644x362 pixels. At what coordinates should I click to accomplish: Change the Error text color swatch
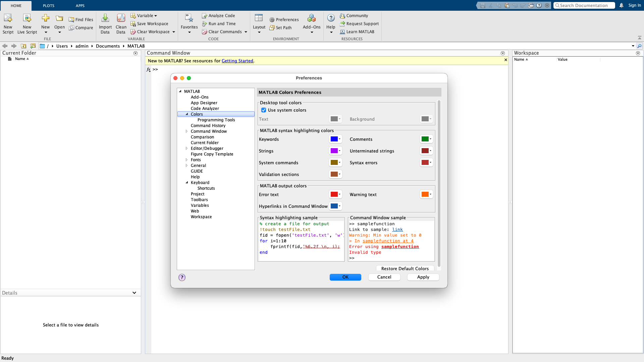click(335, 194)
